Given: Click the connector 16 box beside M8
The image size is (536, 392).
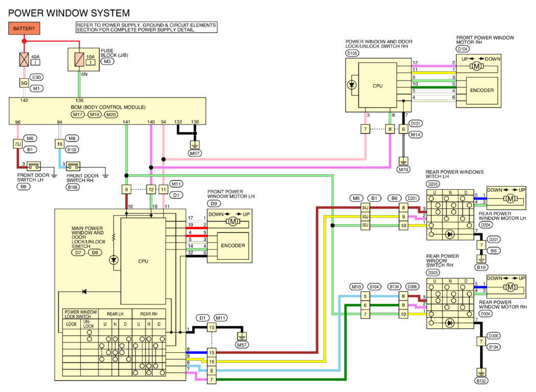Looking at the screenshot, I should click(x=60, y=144).
